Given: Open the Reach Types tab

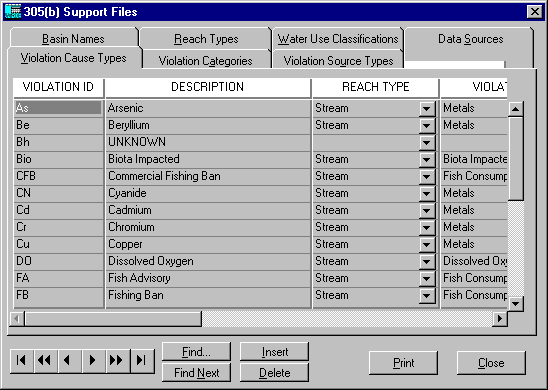Looking at the screenshot, I should [206, 39].
